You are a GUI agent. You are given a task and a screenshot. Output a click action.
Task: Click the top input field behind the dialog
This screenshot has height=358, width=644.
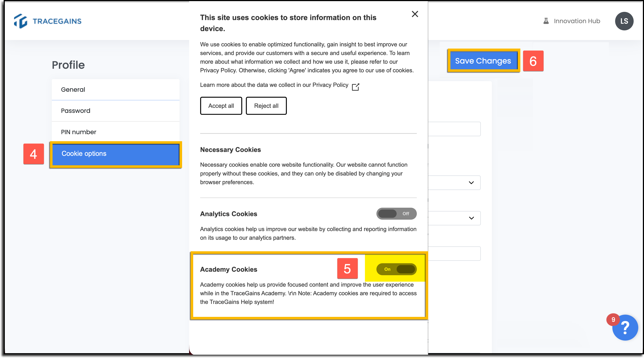(454, 129)
